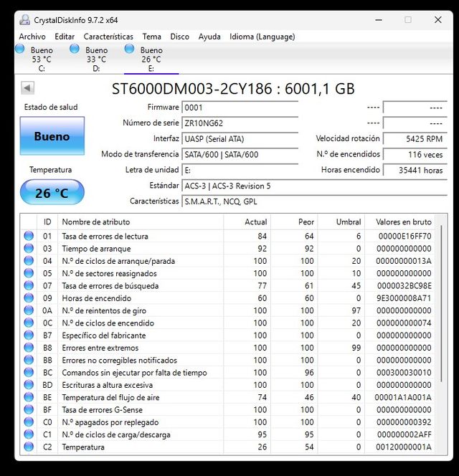Click the Estándar field ACS-3 Revision 5
Image resolution: width=459 pixels, height=476 pixels.
click(x=314, y=186)
